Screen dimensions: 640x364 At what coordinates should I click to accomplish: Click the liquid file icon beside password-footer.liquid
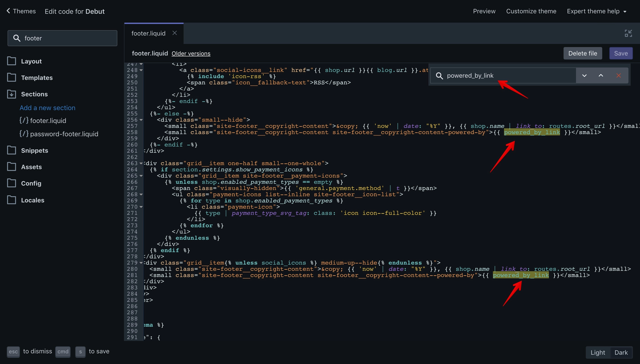pyautogui.click(x=24, y=133)
